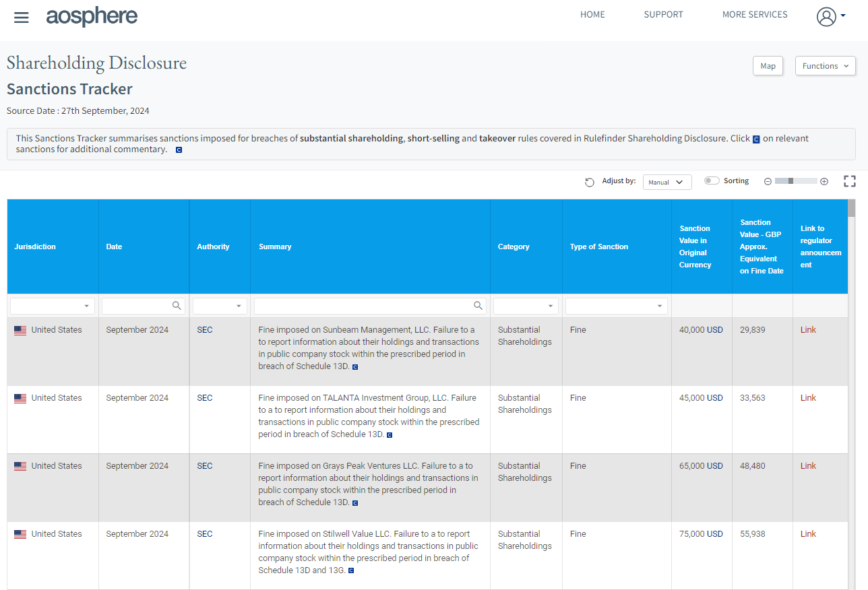Open commentary icon for Sunbeam Management sanction
This screenshot has width=868, height=590.
coord(355,367)
